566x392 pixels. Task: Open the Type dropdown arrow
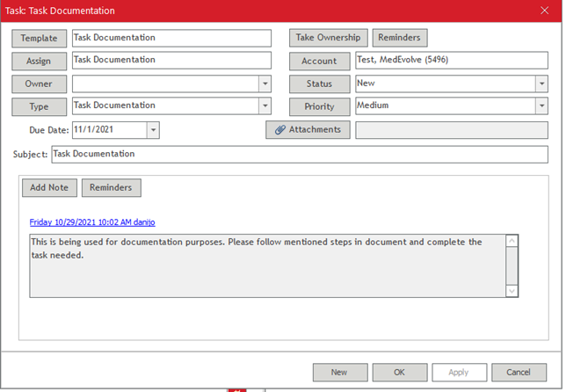[x=265, y=106]
